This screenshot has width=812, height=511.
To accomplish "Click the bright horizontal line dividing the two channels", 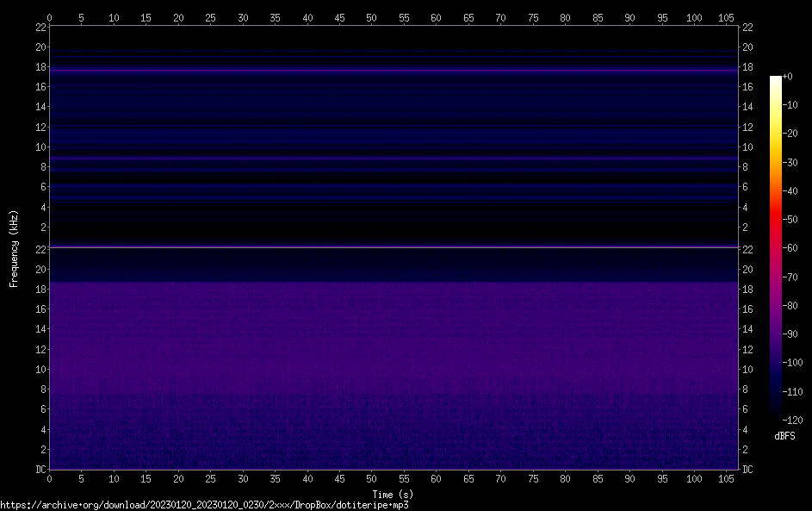I will [394, 247].
